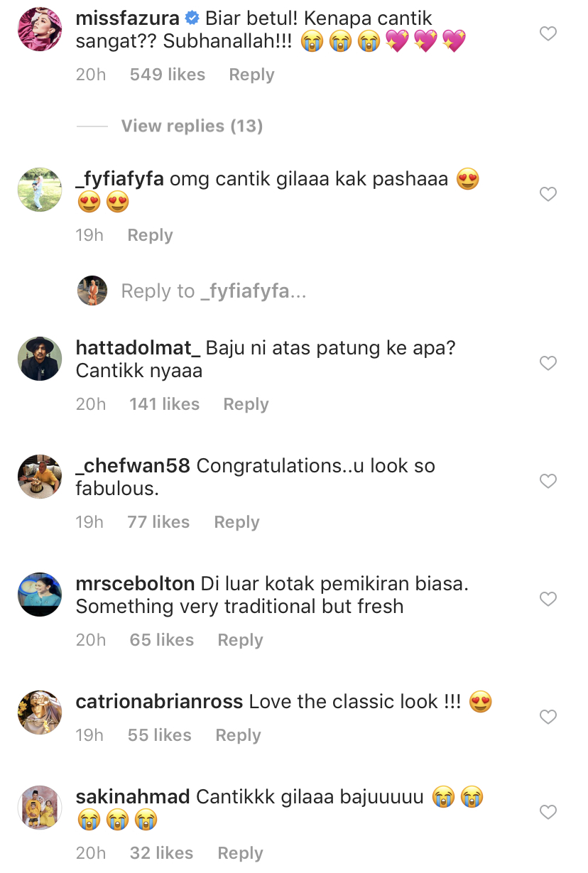This screenshot has height=873, width=588.
Task: Open hattadolmat_'s profile avatar
Action: click(39, 359)
